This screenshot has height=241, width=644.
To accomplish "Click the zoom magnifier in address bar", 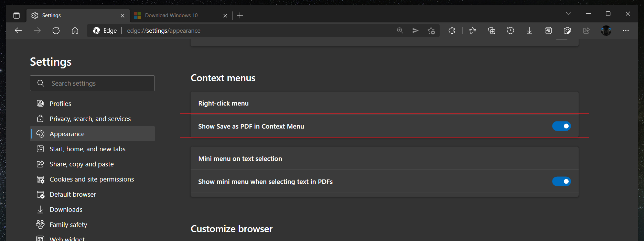I will tap(400, 31).
